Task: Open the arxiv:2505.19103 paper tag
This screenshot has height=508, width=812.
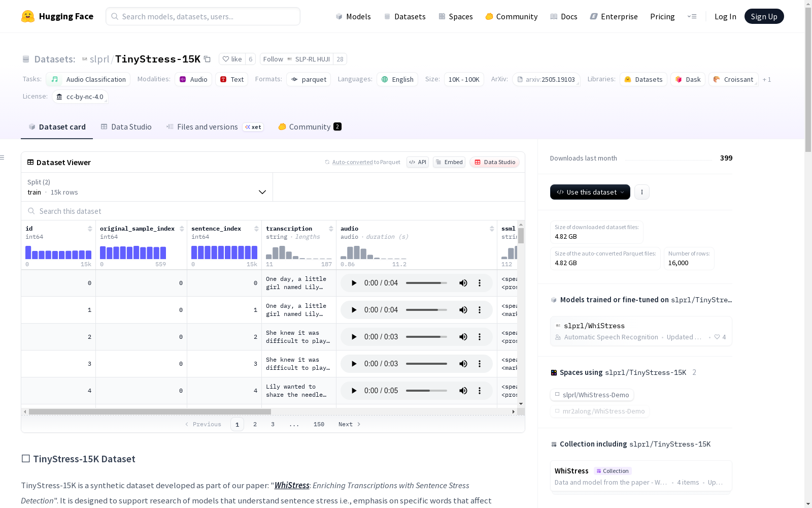Action: tap(546, 79)
